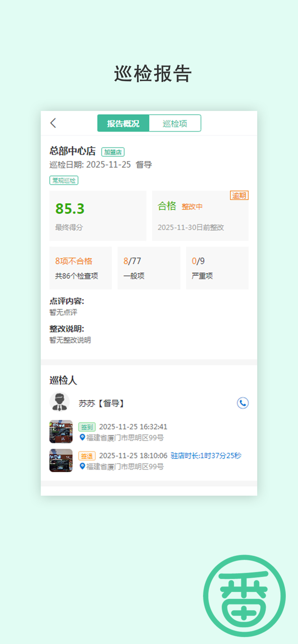This screenshot has height=644, width=298.
Task: Tap inspector name 苏苏【督导】
Action: coord(102,403)
